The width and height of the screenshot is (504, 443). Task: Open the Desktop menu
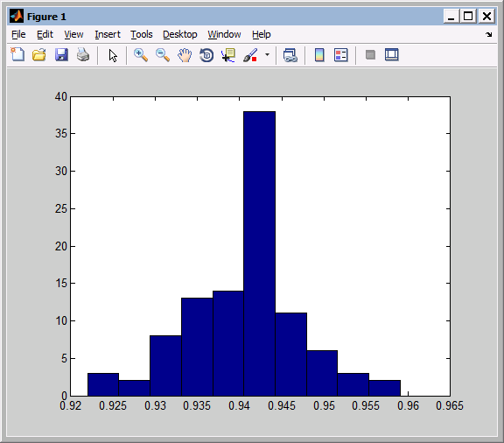point(180,34)
